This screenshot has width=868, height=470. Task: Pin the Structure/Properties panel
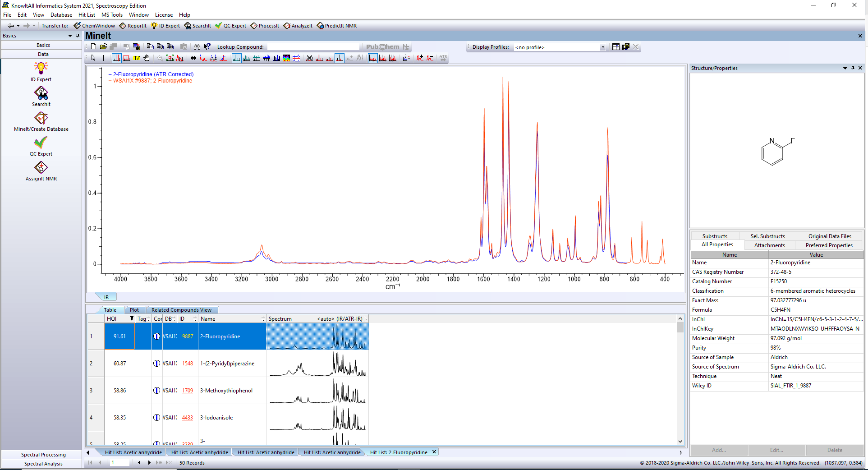pos(853,68)
